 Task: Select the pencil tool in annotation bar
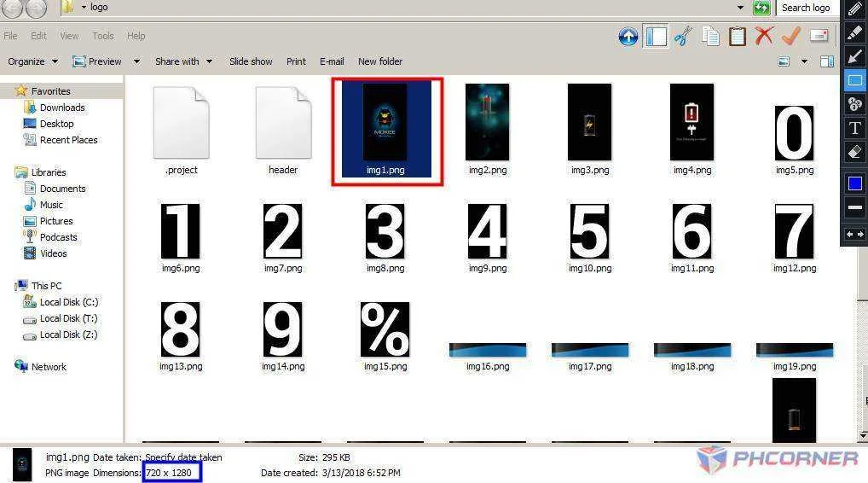click(x=854, y=9)
